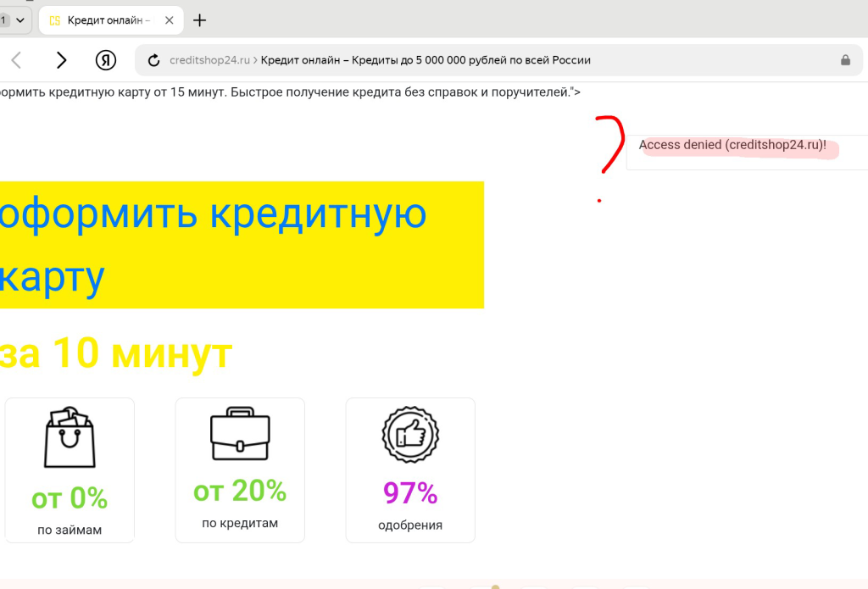Click the shopping bag icon above от 0%

point(70,437)
